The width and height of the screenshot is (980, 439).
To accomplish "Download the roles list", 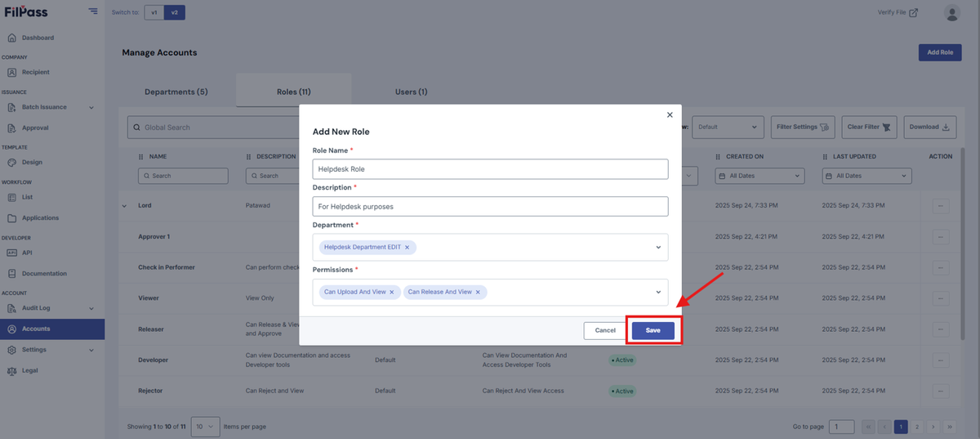I will 930,127.
